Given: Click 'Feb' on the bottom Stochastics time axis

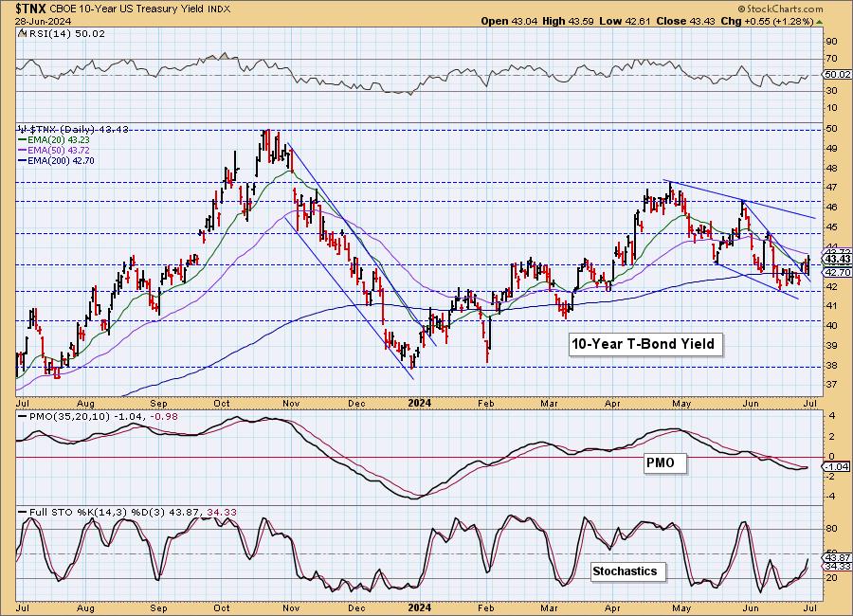Looking at the screenshot, I should click(486, 607).
